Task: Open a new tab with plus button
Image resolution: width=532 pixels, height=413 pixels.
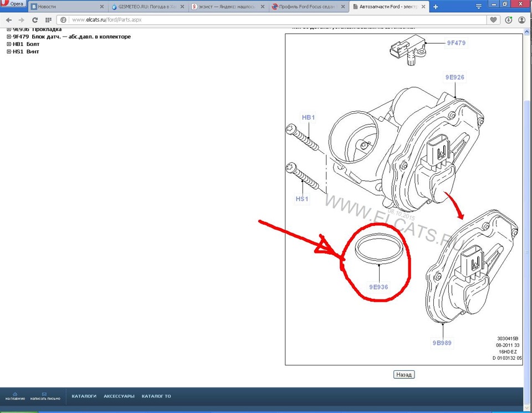Action: (x=436, y=7)
